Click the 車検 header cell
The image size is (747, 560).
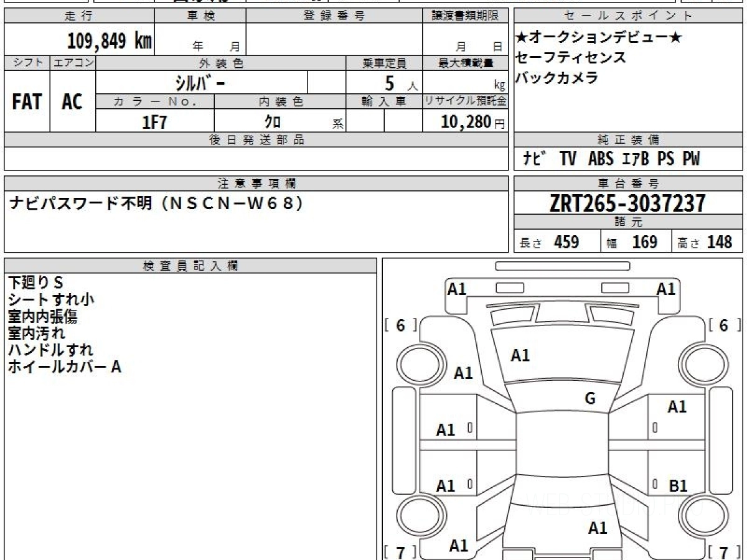pyautogui.click(x=200, y=16)
